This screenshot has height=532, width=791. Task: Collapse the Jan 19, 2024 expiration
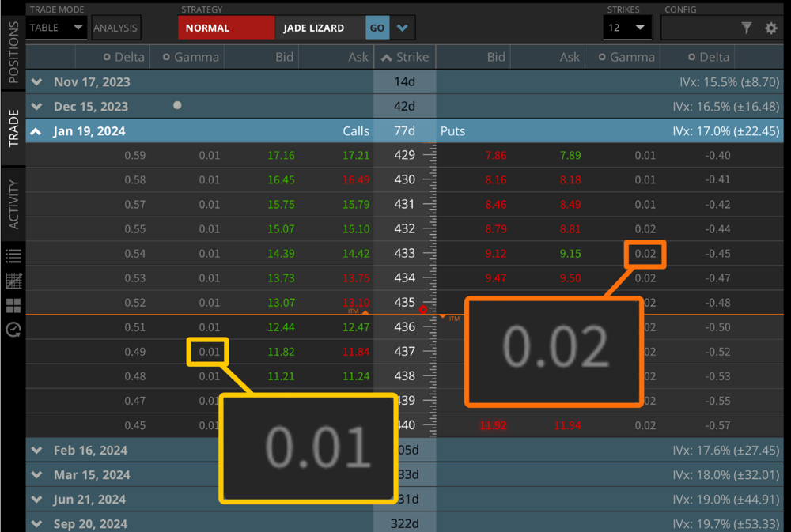(36, 131)
